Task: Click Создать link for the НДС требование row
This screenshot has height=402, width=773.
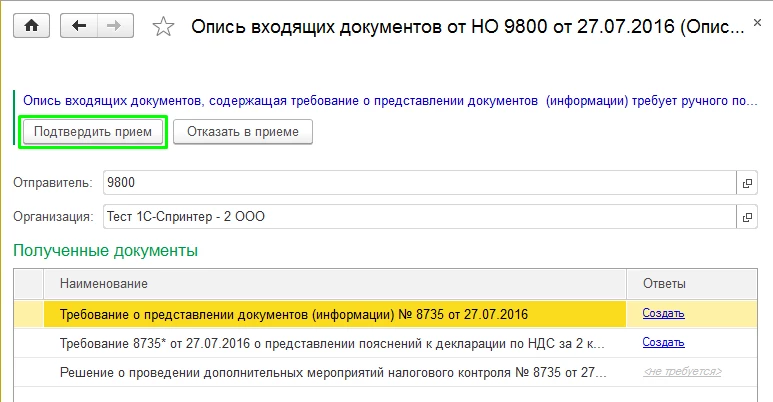Action: pos(663,343)
